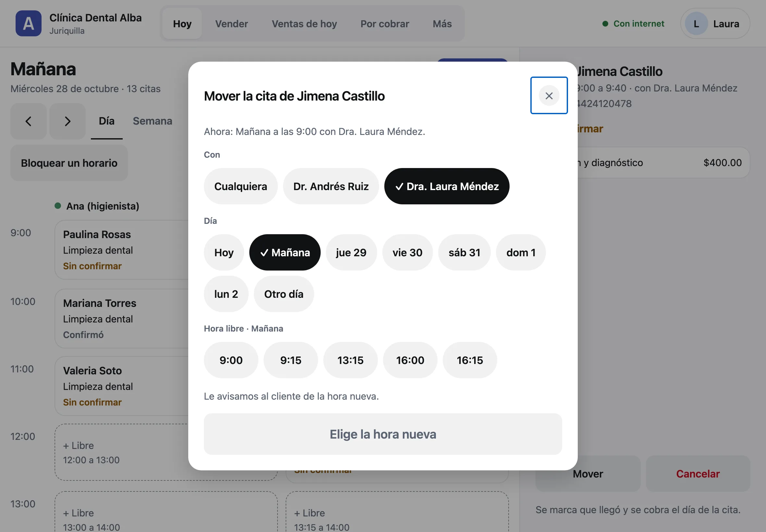
Task: Choose dom 1 as the day
Action: pos(521,252)
